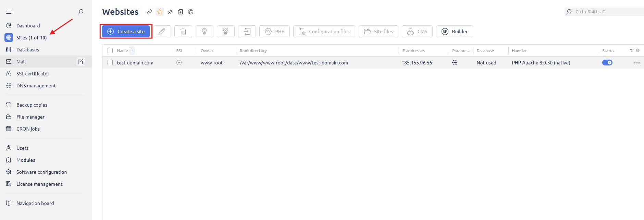
Task: Tick the select-all checkbox in the table header
Action: (110, 51)
